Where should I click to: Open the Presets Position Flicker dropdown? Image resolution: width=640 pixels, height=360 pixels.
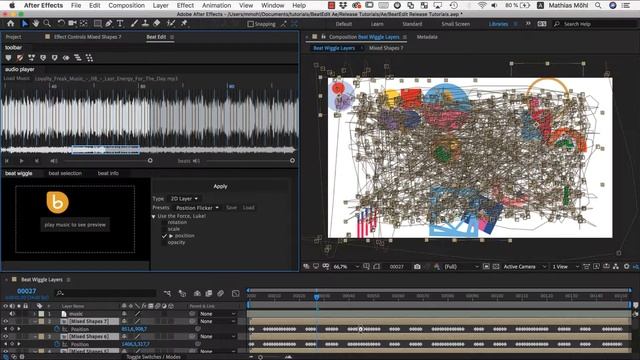click(197, 207)
